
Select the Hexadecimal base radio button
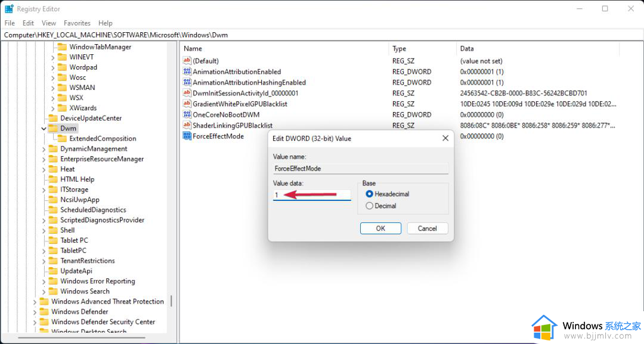[x=369, y=194]
